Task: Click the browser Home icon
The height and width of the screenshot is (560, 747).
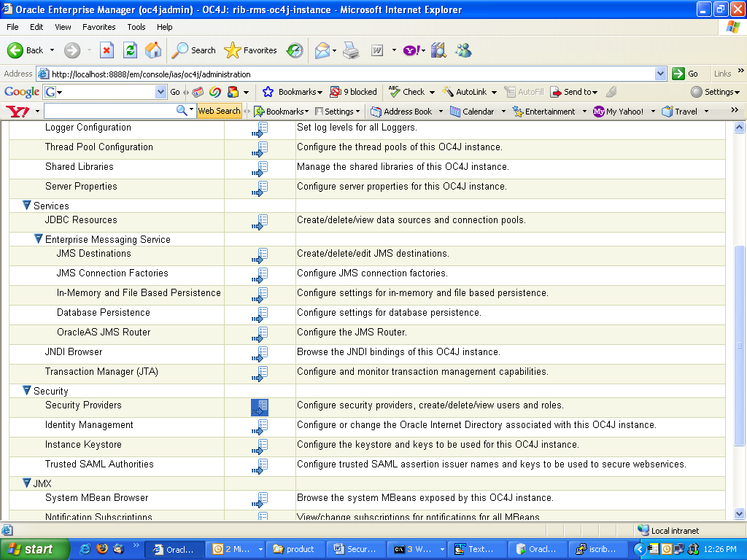Action: coord(153,50)
